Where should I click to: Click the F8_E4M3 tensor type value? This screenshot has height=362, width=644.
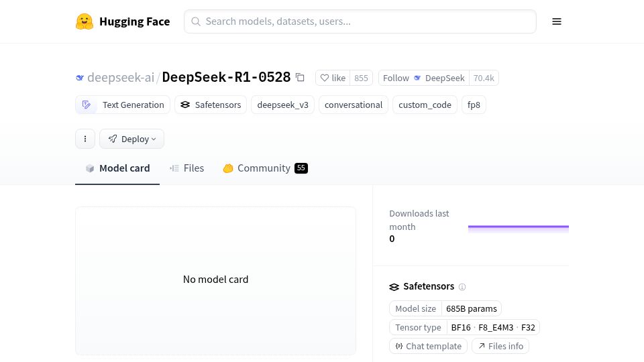(x=496, y=328)
